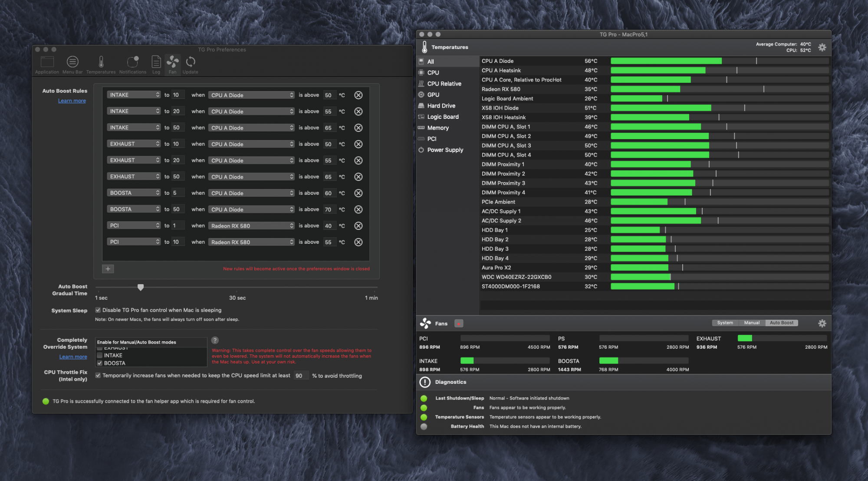The height and width of the screenshot is (481, 868).
Task: Open the Notifications preferences icon
Action: (x=133, y=62)
